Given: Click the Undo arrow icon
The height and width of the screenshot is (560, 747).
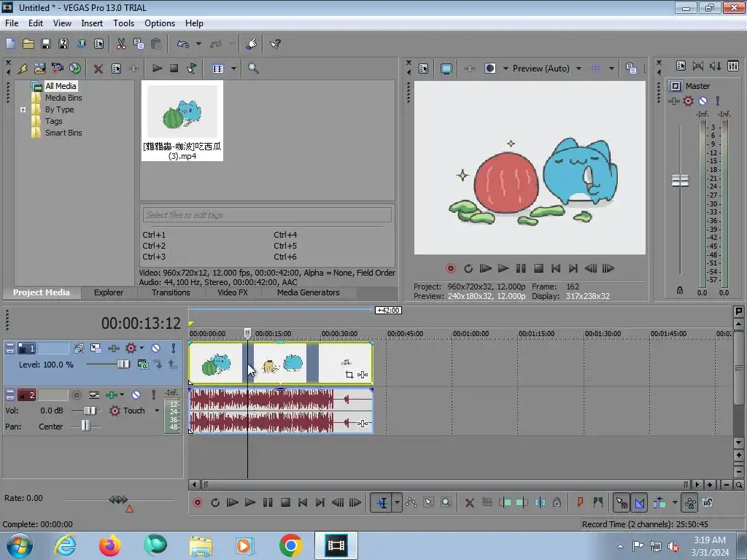Looking at the screenshot, I should [183, 44].
